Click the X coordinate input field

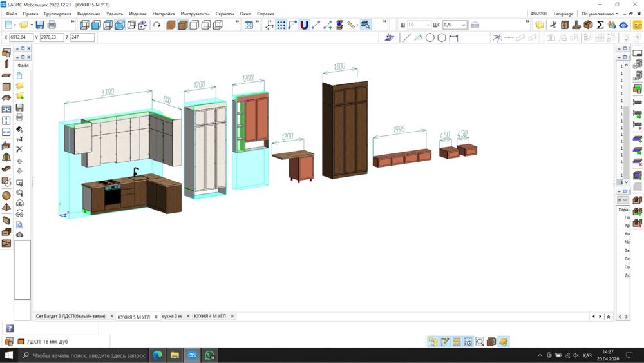(x=21, y=37)
